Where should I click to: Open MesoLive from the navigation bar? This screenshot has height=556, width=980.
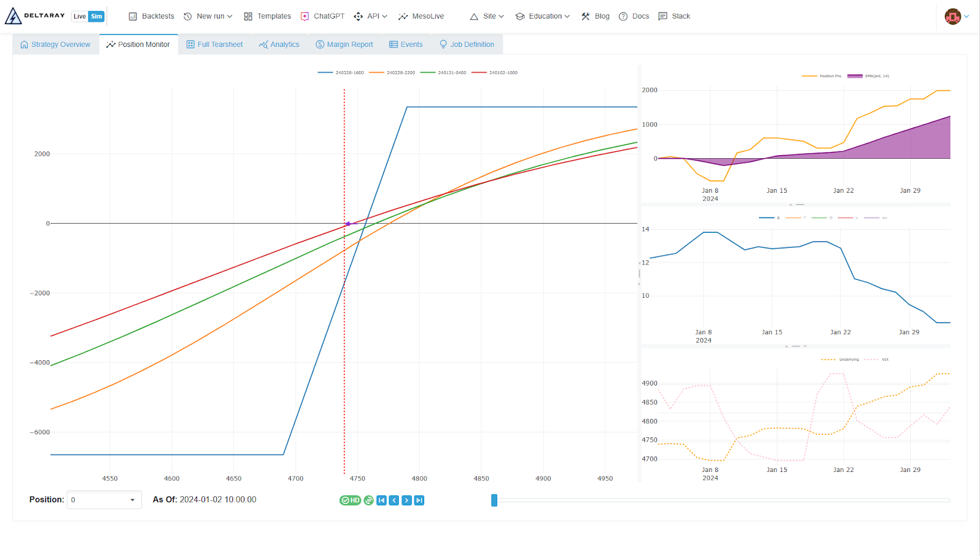[x=421, y=16]
